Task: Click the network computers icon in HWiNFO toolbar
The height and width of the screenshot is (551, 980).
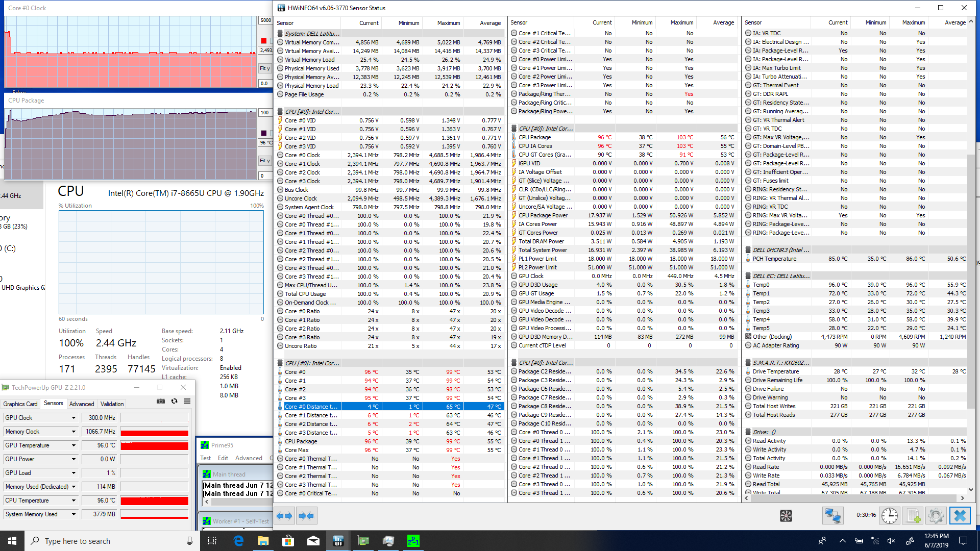Action: [832, 516]
